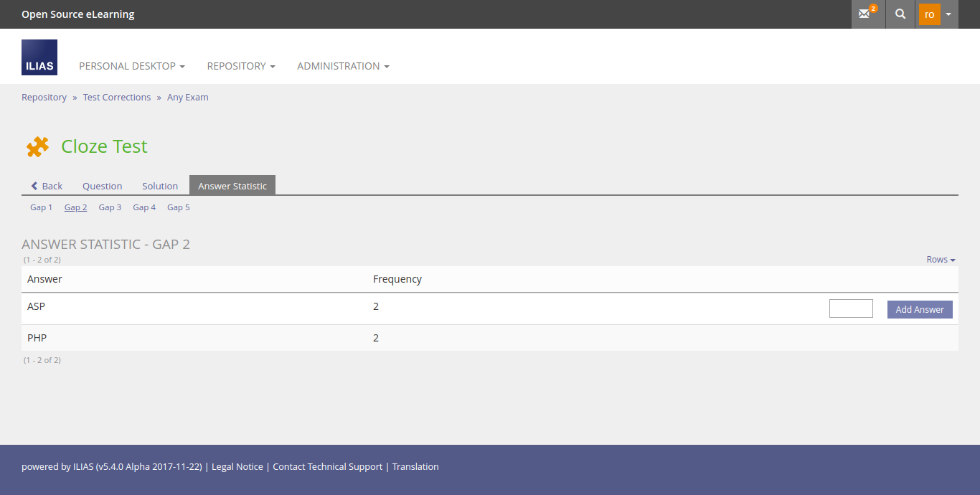
Task: Expand the Repository menu
Action: click(241, 66)
